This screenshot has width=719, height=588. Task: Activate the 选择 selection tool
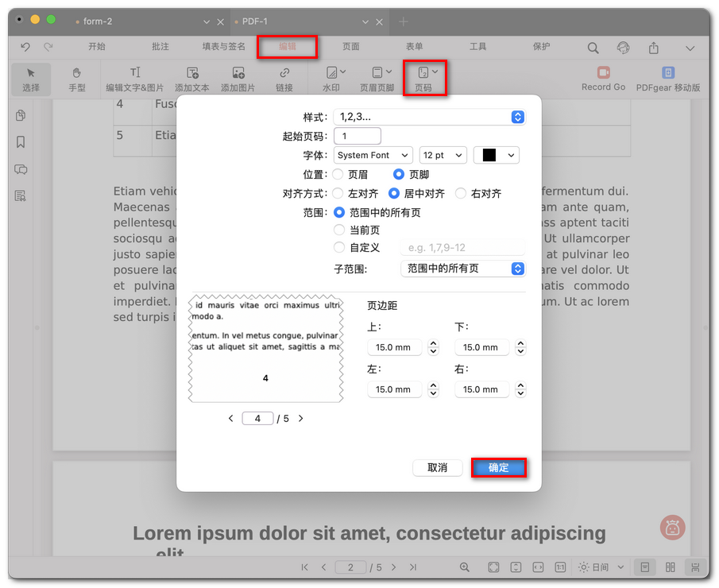[31, 79]
